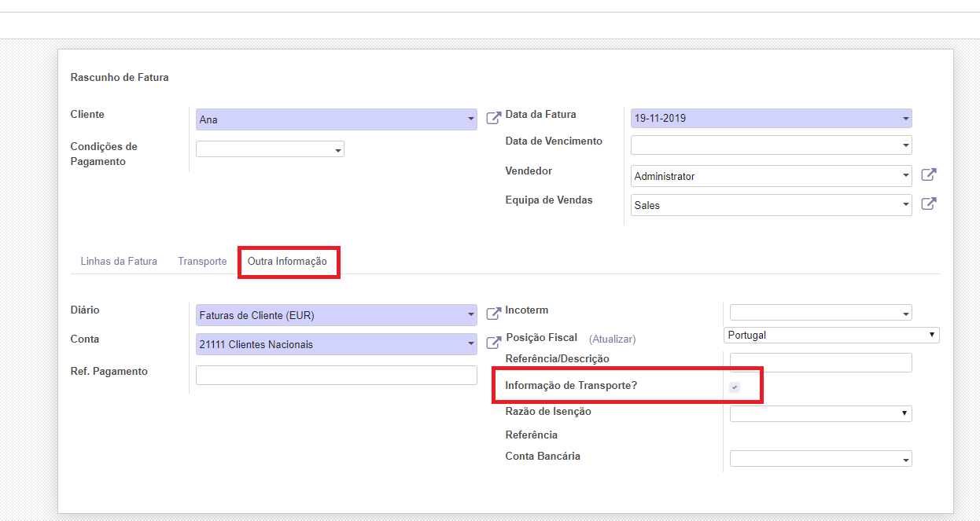This screenshot has height=521, width=980.
Task: Click the Ref. Pagamento input field
Action: (336, 375)
